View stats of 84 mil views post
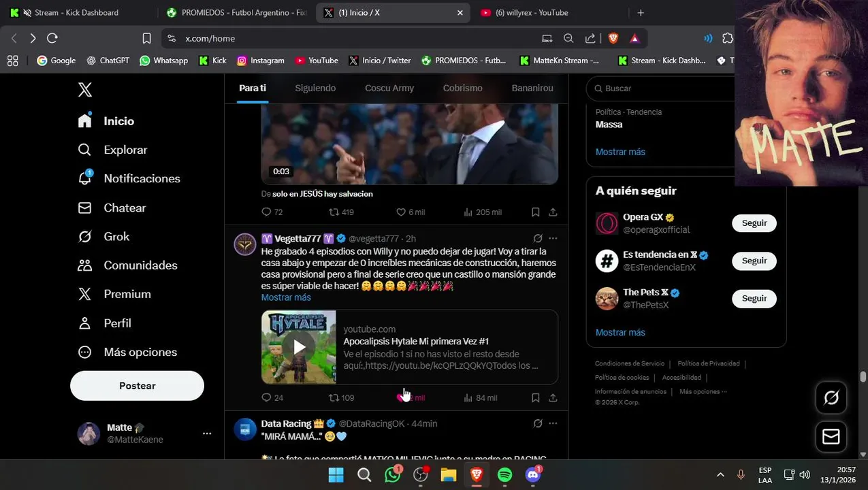The width and height of the screenshot is (868, 490). (x=480, y=397)
